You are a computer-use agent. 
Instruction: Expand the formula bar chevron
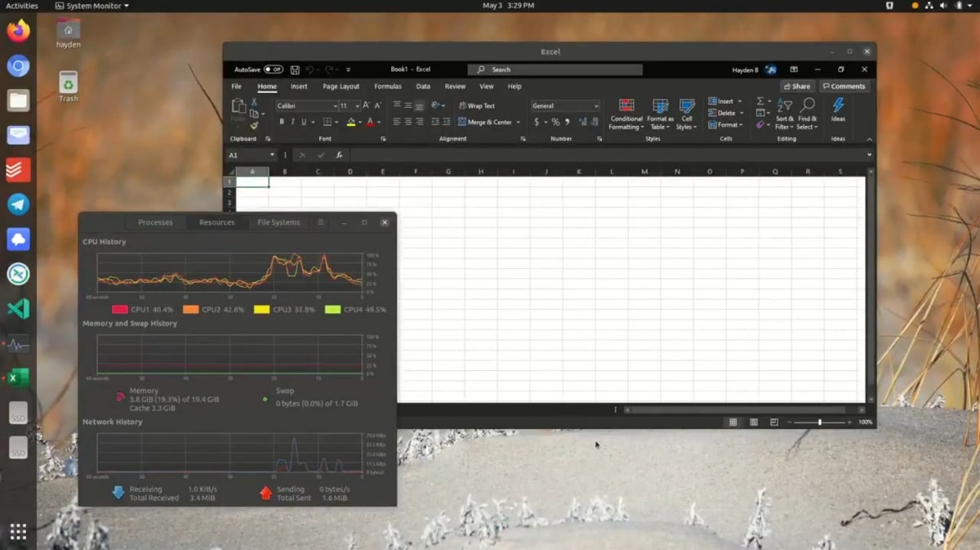pos(869,154)
